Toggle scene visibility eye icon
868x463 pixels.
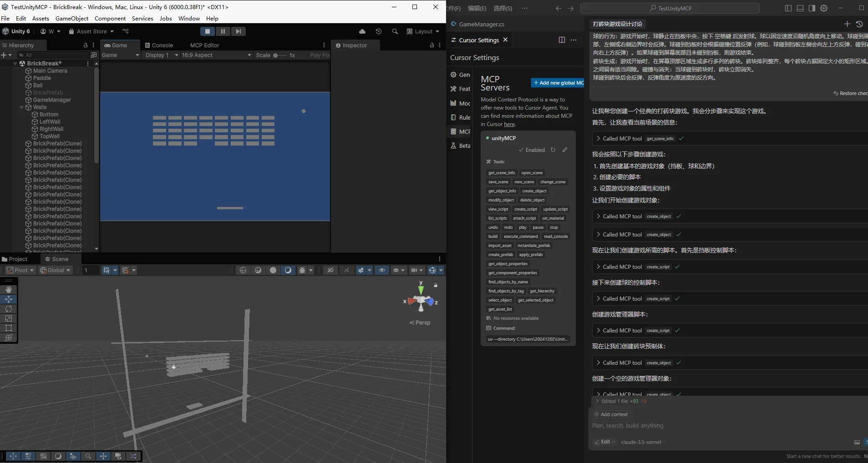click(x=382, y=270)
